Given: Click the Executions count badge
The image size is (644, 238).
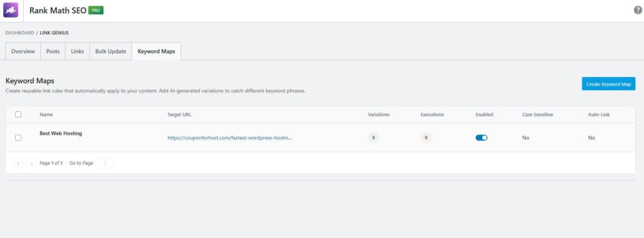Looking at the screenshot, I should (x=426, y=138).
